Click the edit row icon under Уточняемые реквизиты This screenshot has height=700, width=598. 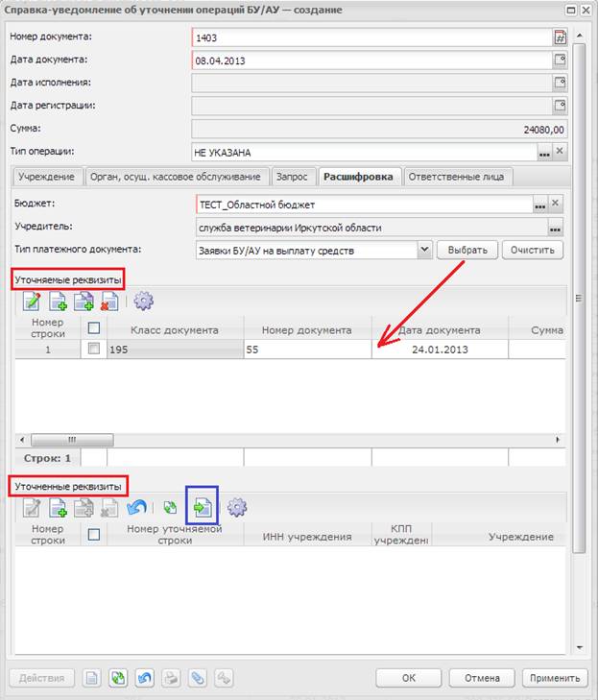33,301
